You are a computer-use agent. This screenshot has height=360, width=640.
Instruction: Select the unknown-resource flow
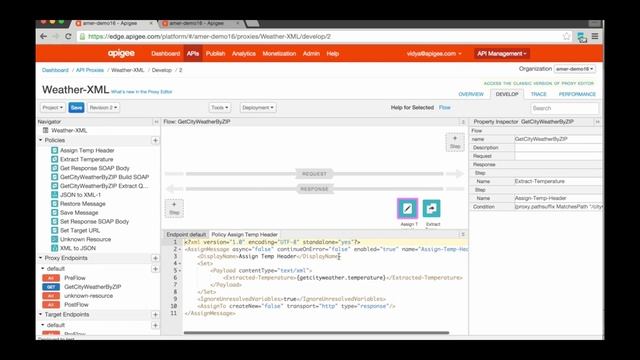click(89, 296)
